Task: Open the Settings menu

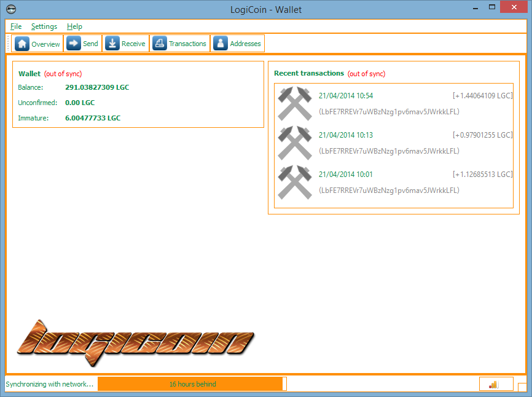Action: (x=44, y=26)
